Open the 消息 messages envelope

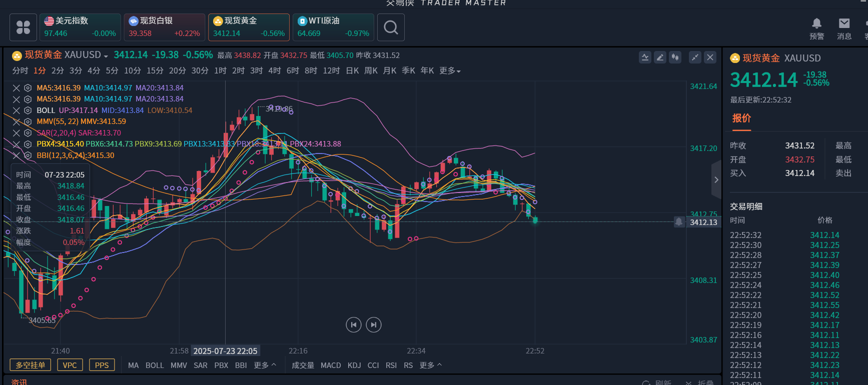(844, 28)
